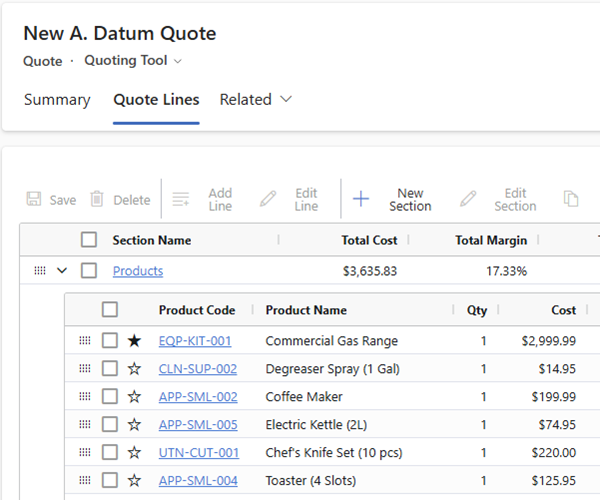Toggle the select-all checkbox beside Product Code
Image resolution: width=600 pixels, height=500 pixels.
coord(110,310)
